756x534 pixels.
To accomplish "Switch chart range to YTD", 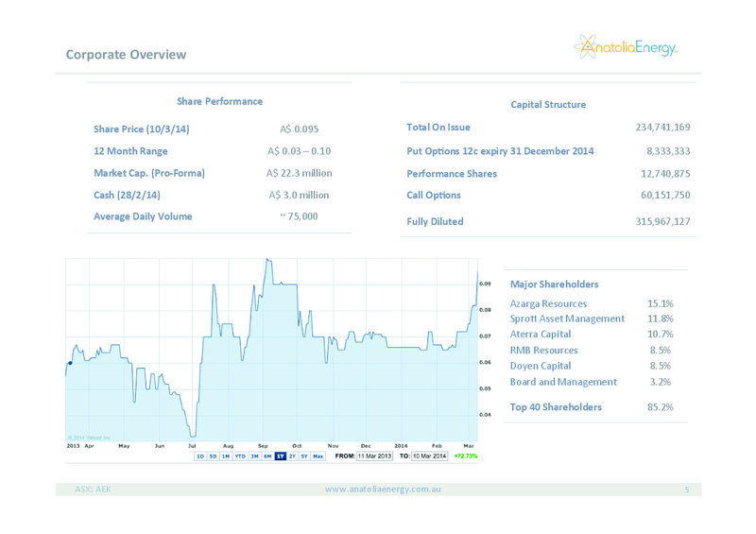I will coord(240,456).
